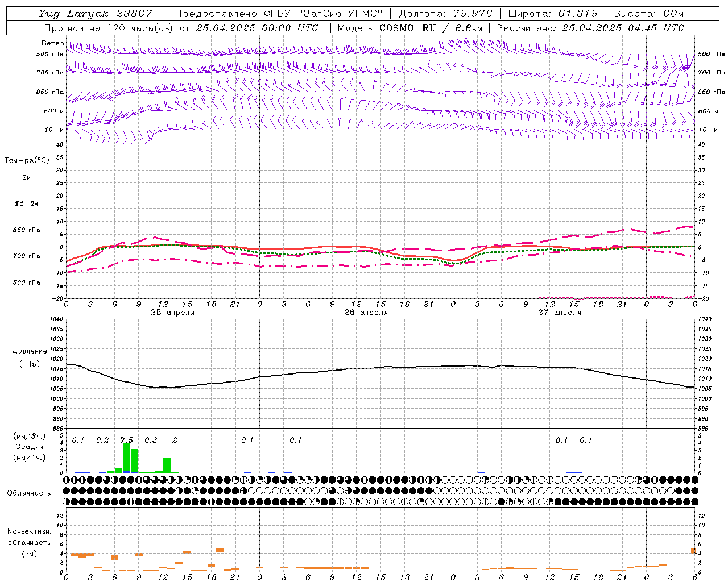Click the 25 апреля date label

click(x=172, y=313)
